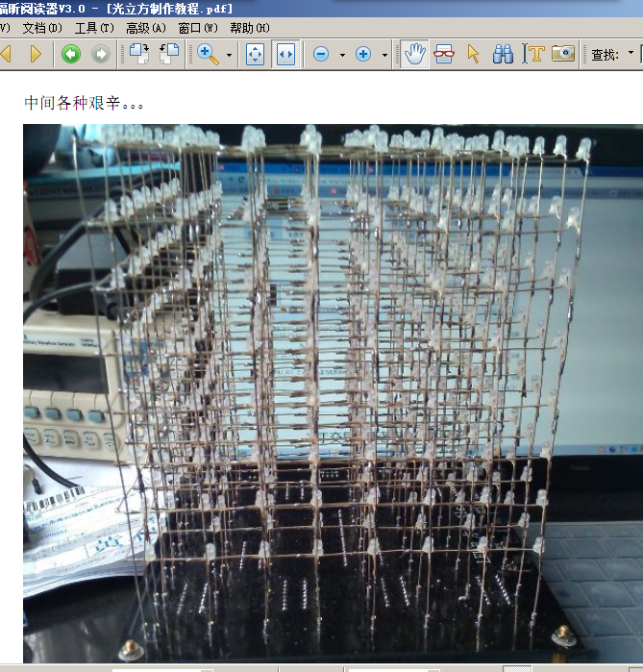Click the zoom in plus icon
The height and width of the screenshot is (672, 643).
pos(363,55)
